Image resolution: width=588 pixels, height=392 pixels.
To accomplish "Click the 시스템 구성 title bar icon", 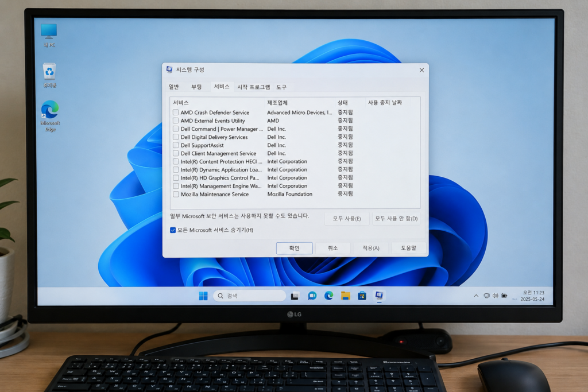I will [x=169, y=69].
